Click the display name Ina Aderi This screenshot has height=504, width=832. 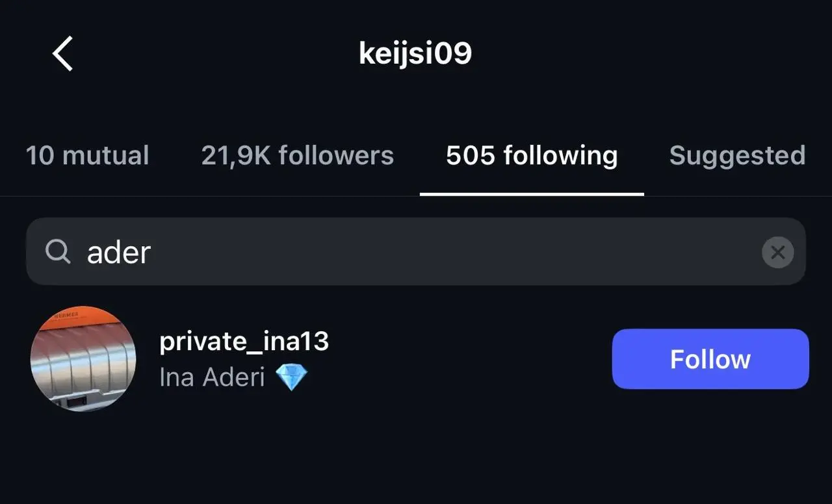pyautogui.click(x=212, y=377)
